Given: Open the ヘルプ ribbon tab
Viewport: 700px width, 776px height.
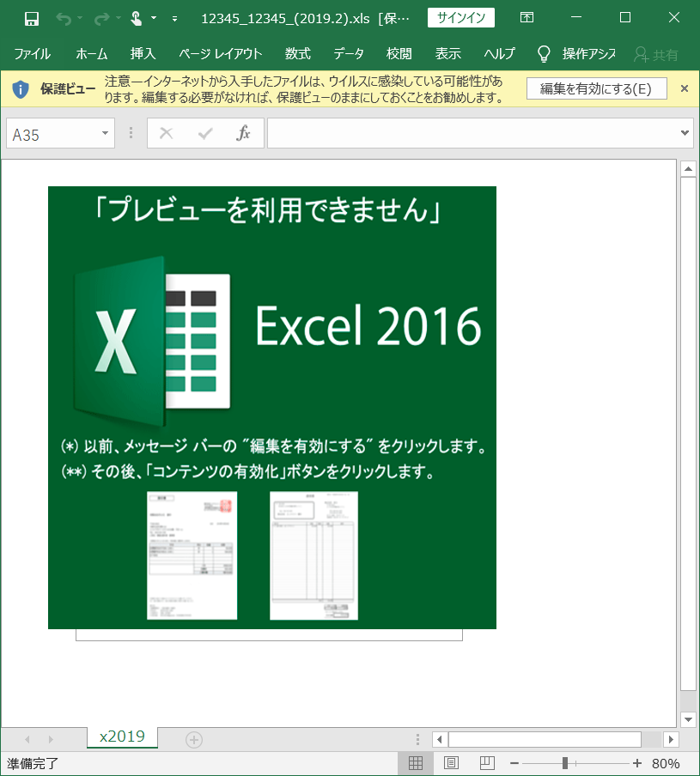Looking at the screenshot, I should 499,53.
